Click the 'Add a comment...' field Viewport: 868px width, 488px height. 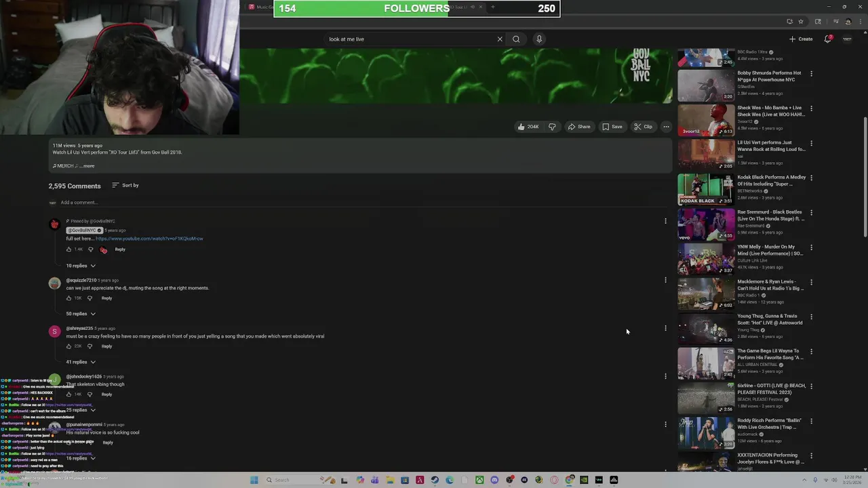363,203
